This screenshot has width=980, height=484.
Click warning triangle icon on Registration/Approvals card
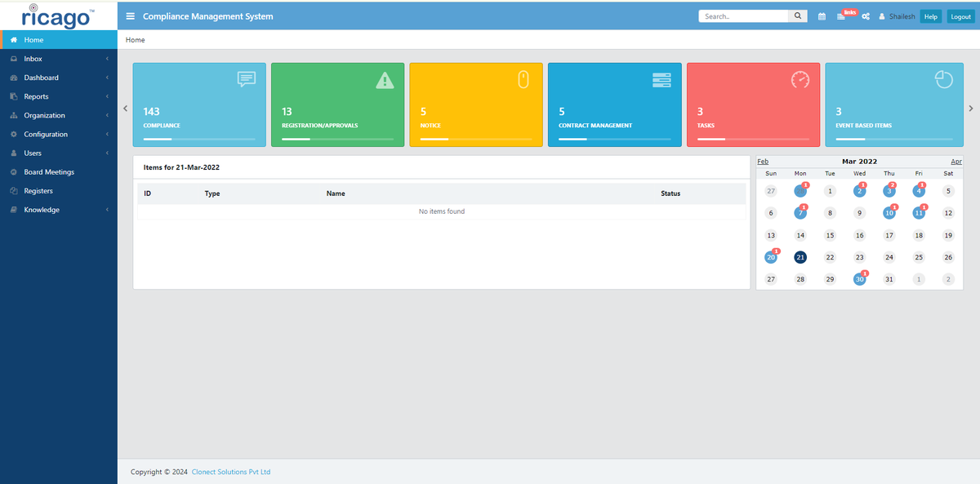(385, 79)
